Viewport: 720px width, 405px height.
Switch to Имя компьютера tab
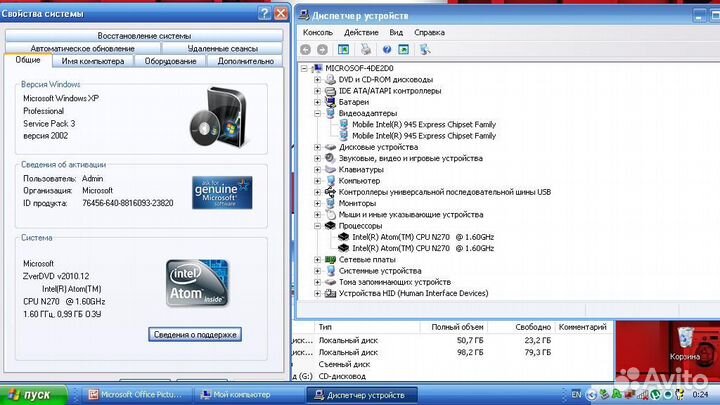(93, 61)
